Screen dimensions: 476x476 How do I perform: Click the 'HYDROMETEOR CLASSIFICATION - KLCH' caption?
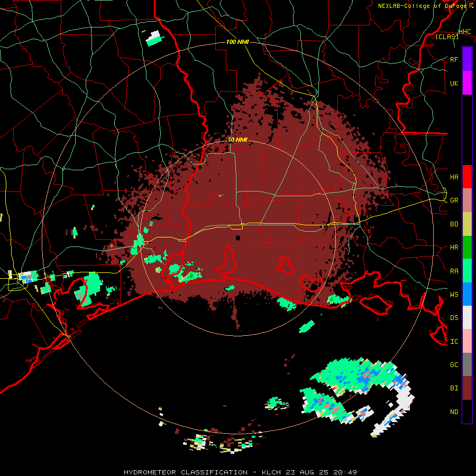pyautogui.click(x=202, y=472)
